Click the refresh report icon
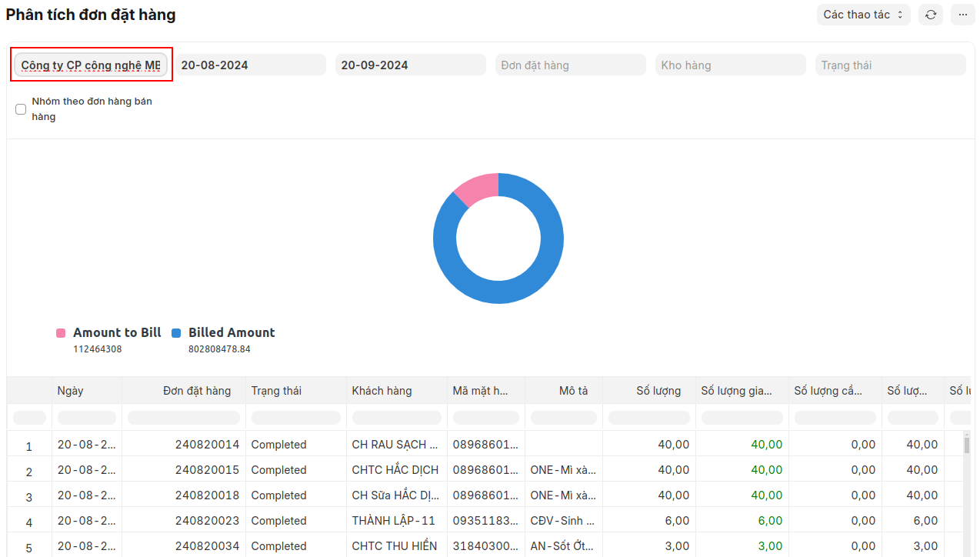 pos(931,15)
